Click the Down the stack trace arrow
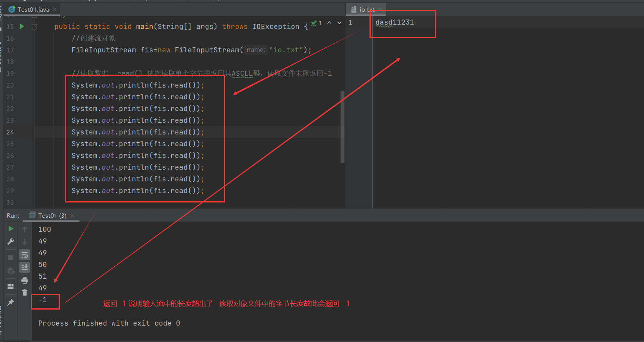Image resolution: width=644 pixels, height=342 pixels. pyautogui.click(x=25, y=242)
